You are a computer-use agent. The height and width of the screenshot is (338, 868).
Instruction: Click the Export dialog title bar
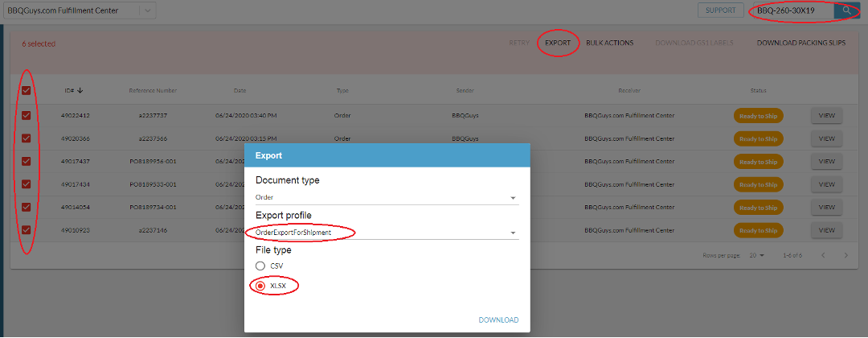(x=387, y=155)
